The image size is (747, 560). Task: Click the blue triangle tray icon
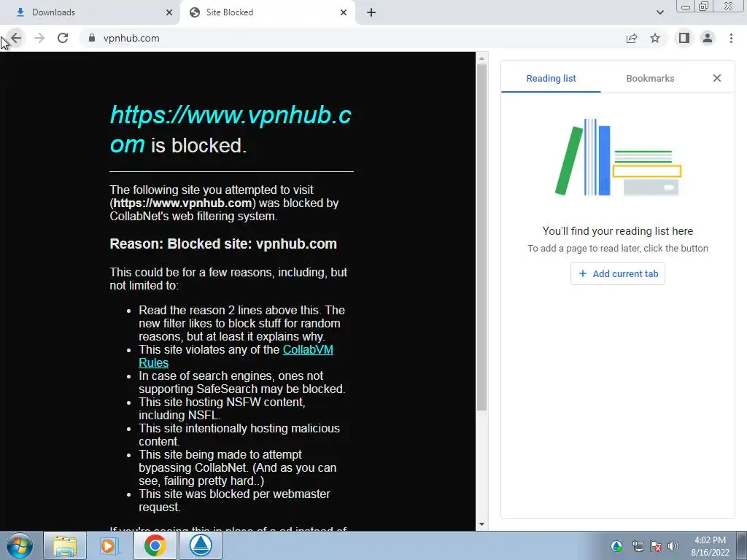coord(616,546)
